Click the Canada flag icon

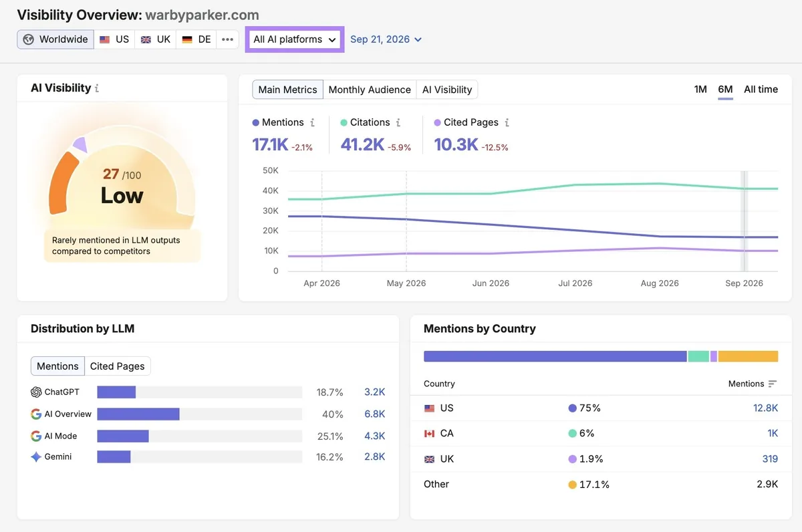(429, 434)
